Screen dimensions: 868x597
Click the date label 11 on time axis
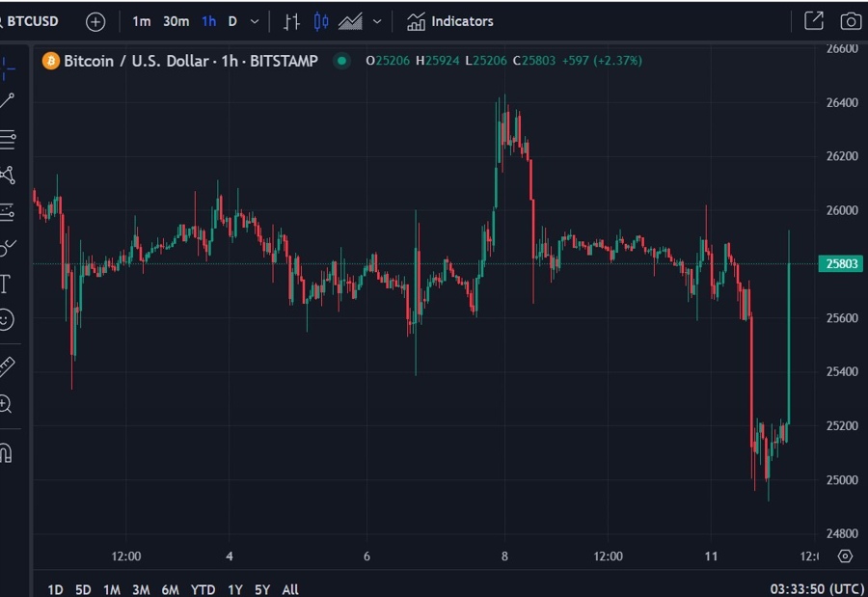[x=711, y=556]
